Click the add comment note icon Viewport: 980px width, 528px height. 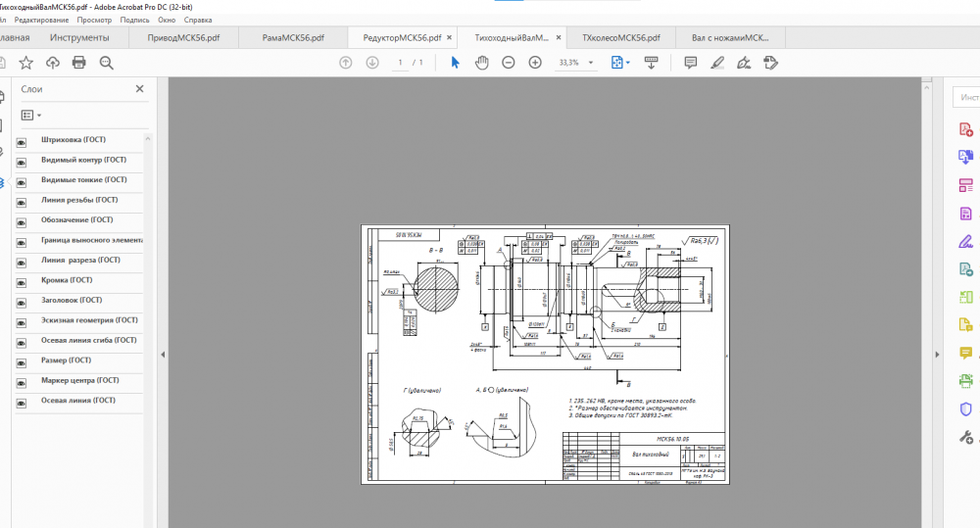click(x=690, y=63)
